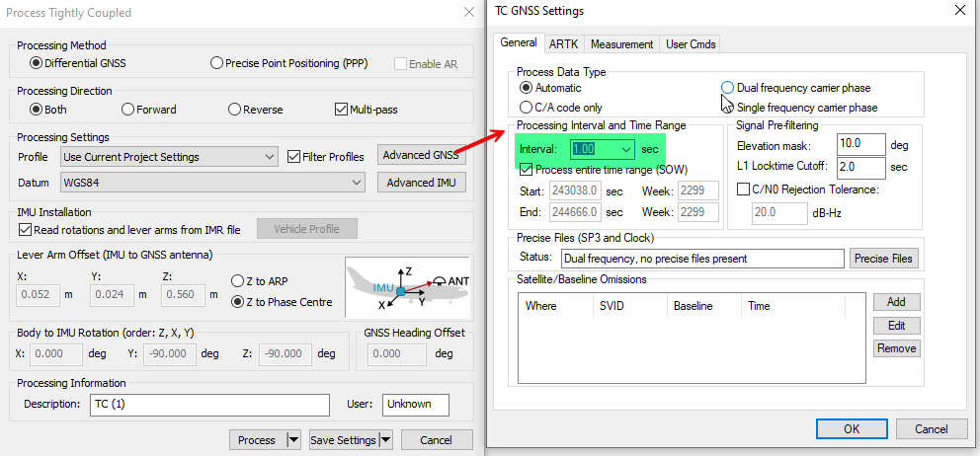Edit the selected omission entry
980x456 pixels.
897,325
